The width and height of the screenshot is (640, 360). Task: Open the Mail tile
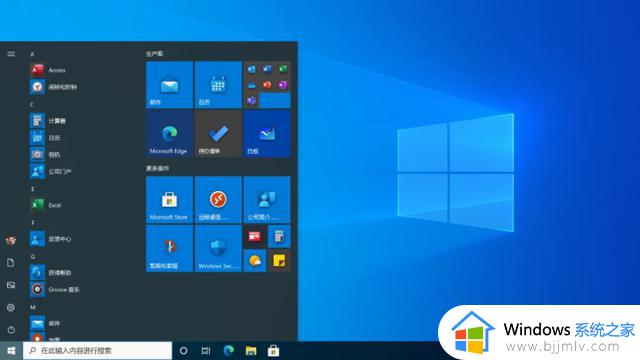pyautogui.click(x=169, y=85)
